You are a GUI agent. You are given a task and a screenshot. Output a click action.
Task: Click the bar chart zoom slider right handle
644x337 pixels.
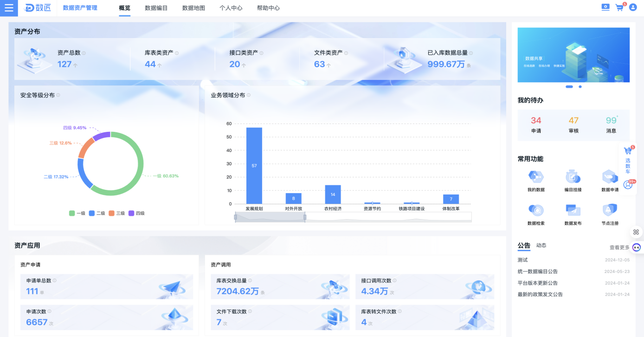coord(305,217)
